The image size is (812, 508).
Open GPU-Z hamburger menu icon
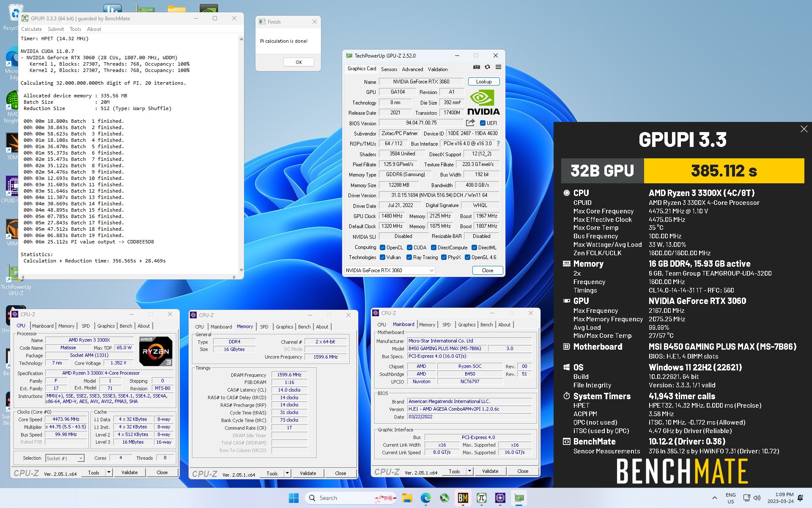coord(498,67)
